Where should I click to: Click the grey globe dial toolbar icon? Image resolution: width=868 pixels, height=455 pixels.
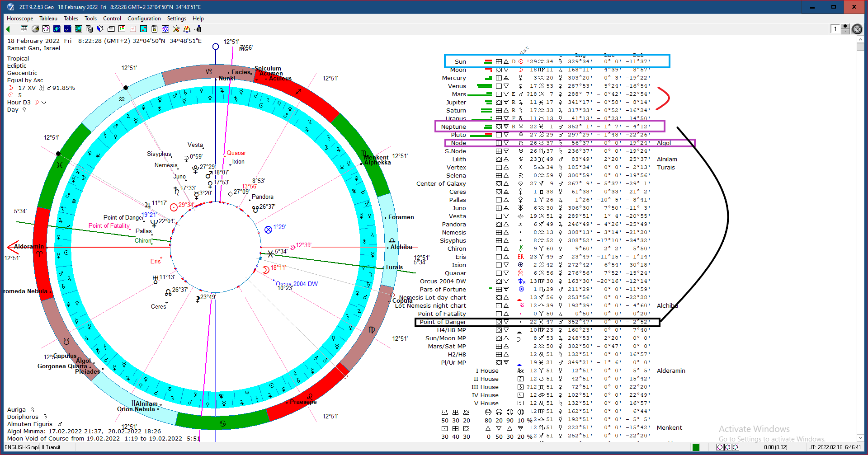(x=35, y=29)
